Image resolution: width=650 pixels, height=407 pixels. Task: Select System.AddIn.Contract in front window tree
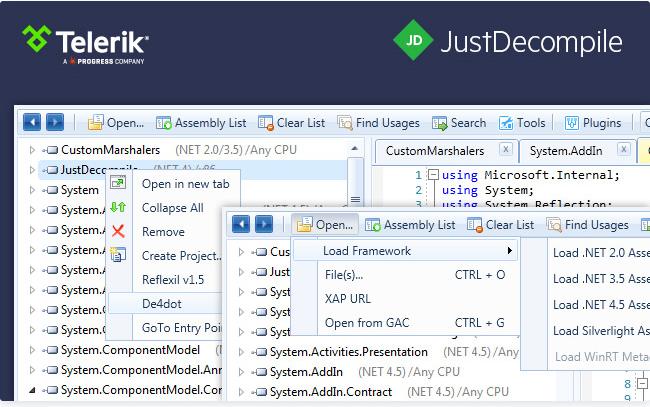(331, 392)
